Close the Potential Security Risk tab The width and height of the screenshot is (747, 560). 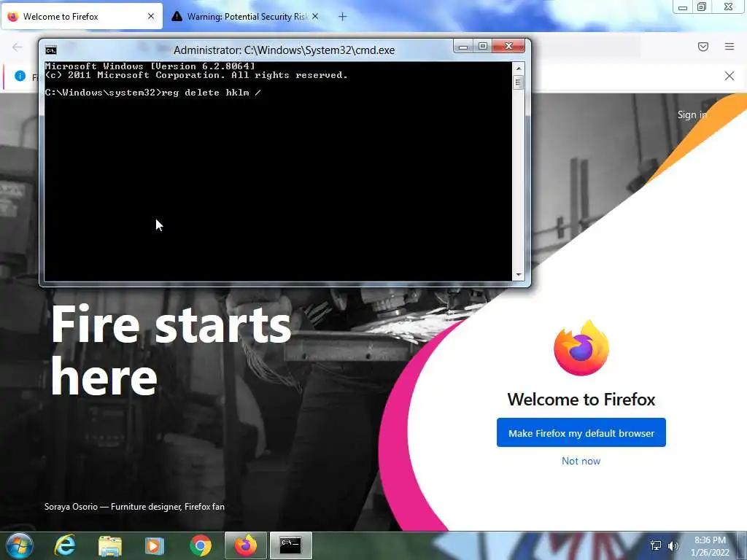point(315,16)
